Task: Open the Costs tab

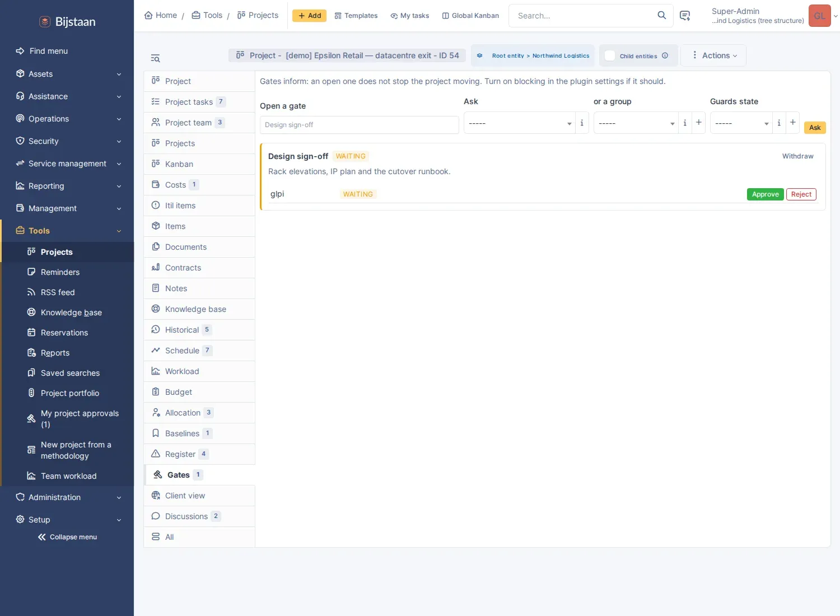Action: (x=199, y=185)
